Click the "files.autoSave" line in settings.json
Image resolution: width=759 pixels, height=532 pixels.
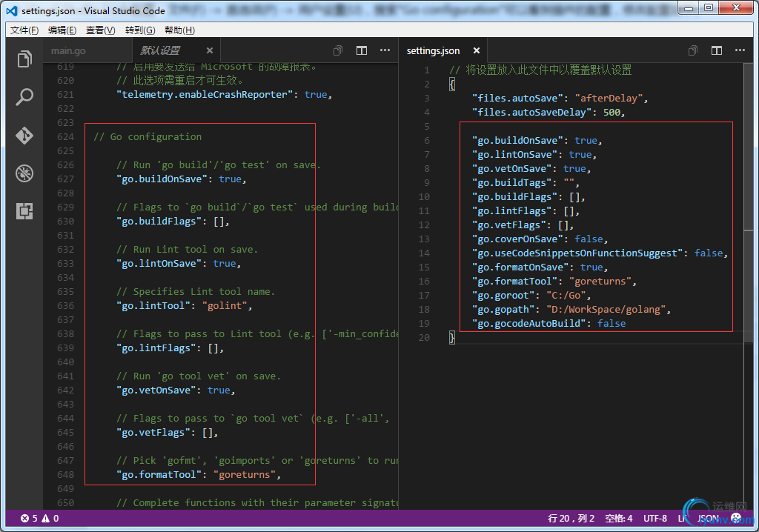[x=560, y=99]
